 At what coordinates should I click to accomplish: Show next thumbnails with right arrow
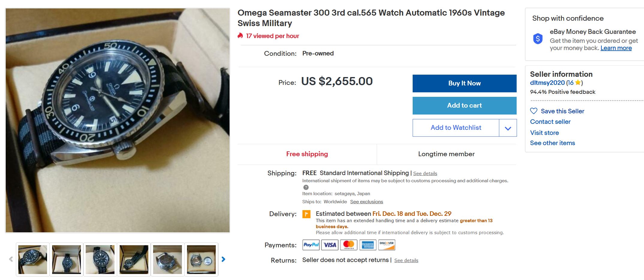click(x=223, y=259)
